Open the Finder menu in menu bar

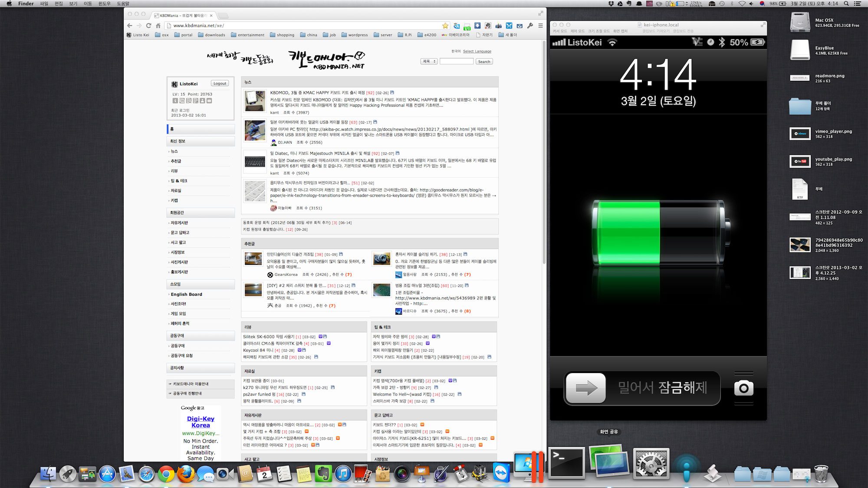coord(26,3)
